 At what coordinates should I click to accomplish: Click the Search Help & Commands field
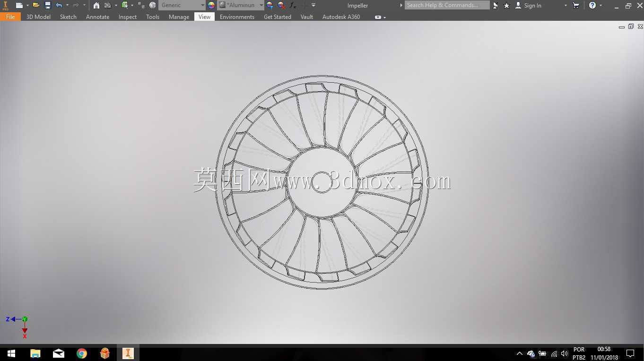[x=447, y=5]
